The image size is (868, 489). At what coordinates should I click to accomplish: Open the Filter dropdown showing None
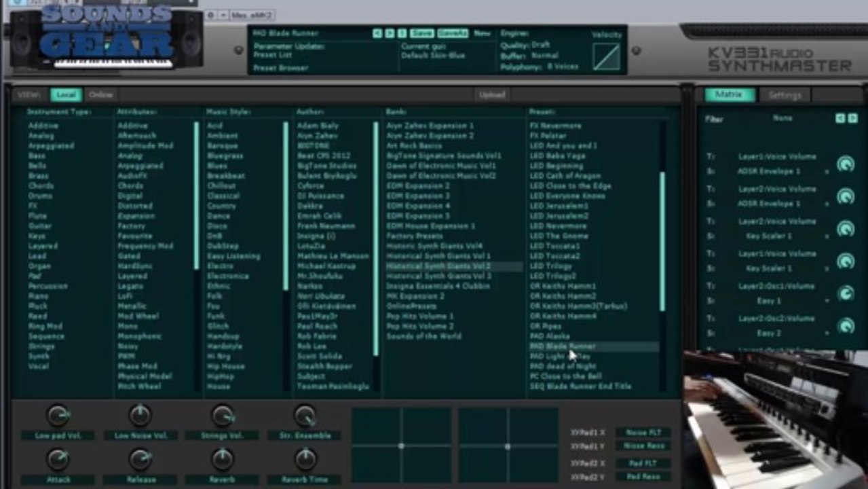[x=782, y=118]
